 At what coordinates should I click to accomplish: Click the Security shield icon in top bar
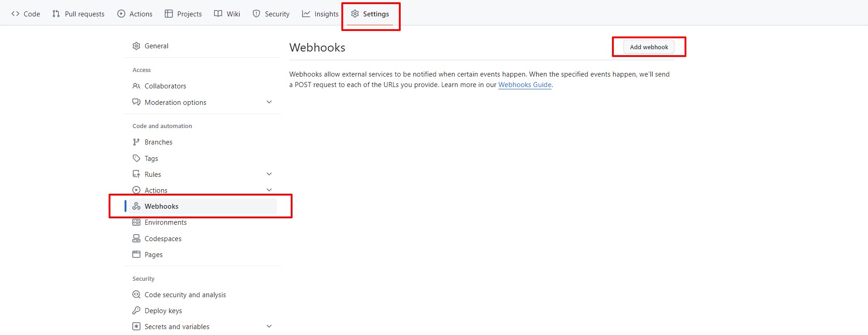pyautogui.click(x=256, y=14)
